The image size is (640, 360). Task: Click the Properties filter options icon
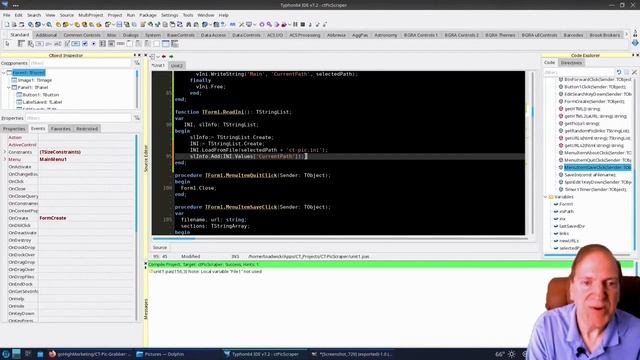click(137, 118)
